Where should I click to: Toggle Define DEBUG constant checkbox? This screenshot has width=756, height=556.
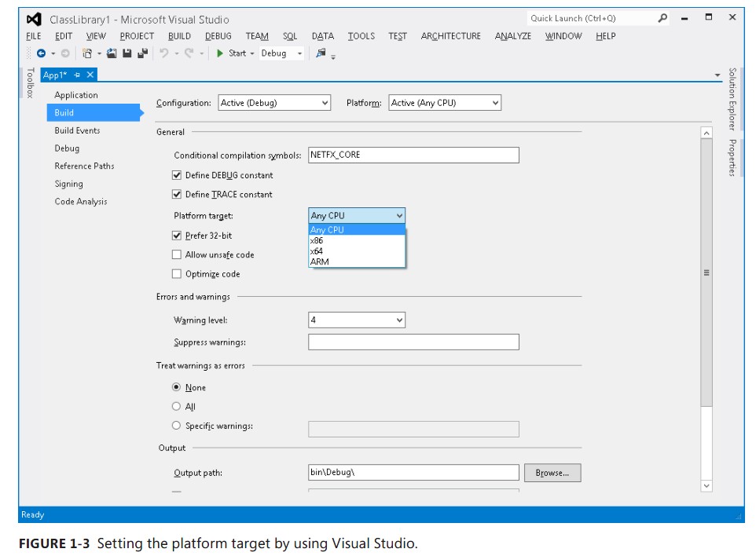(x=177, y=175)
